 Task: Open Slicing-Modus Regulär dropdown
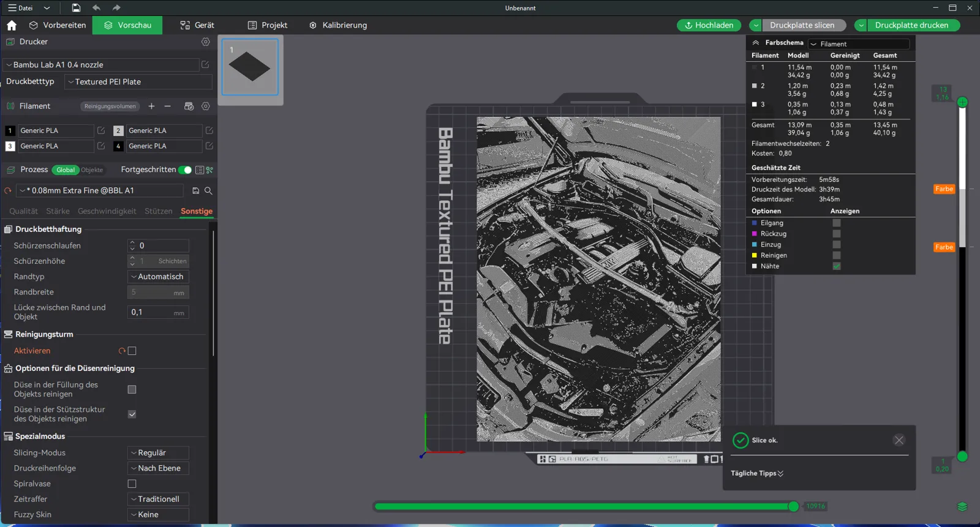(x=158, y=453)
